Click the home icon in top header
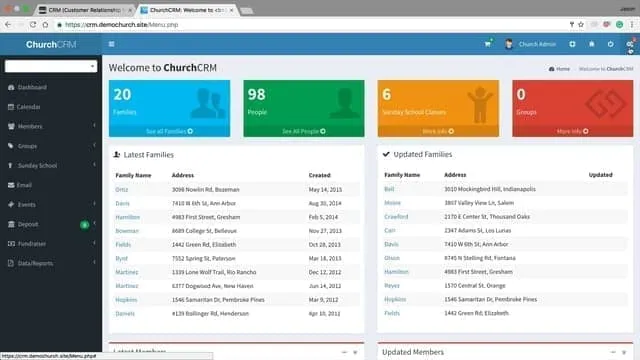 pos(591,44)
